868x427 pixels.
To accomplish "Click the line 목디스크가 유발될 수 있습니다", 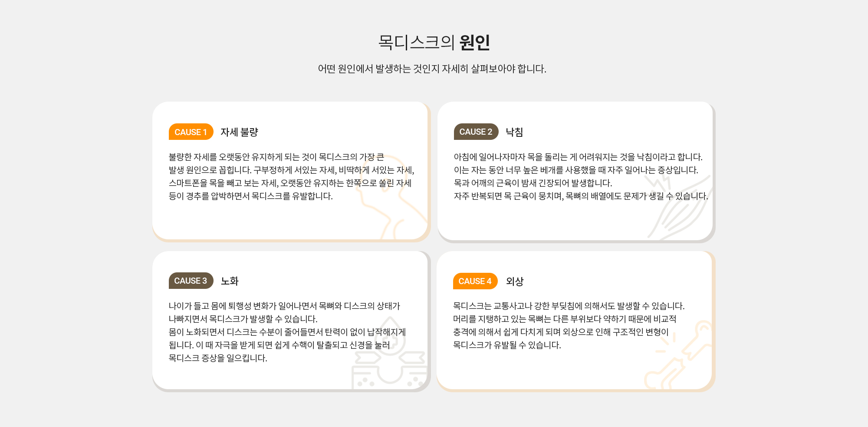I will [x=507, y=345].
